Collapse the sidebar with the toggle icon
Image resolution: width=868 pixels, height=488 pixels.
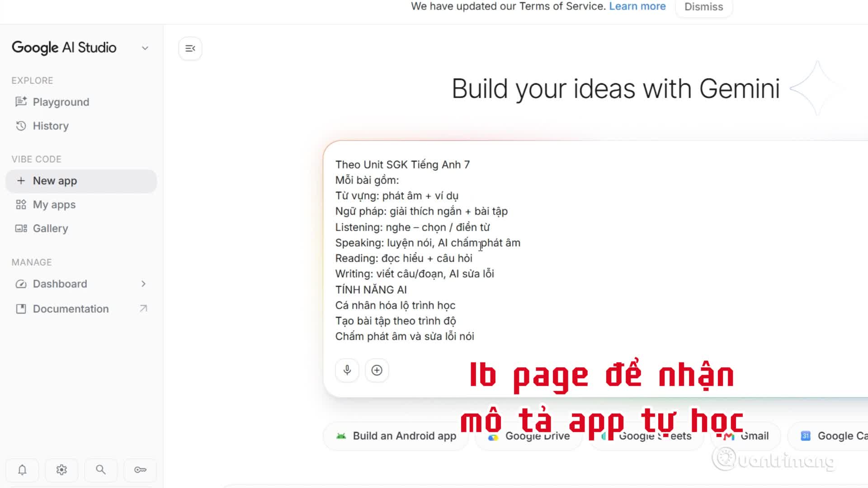[x=190, y=48]
